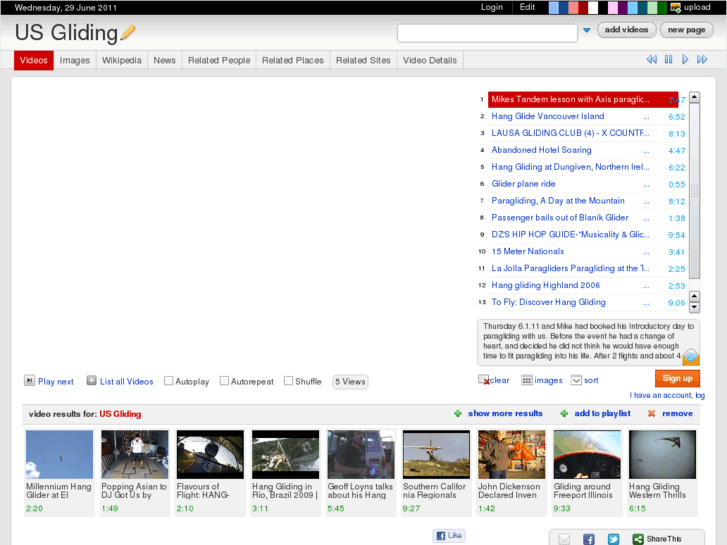Click the new page button
The width and height of the screenshot is (727, 545).
point(687,30)
